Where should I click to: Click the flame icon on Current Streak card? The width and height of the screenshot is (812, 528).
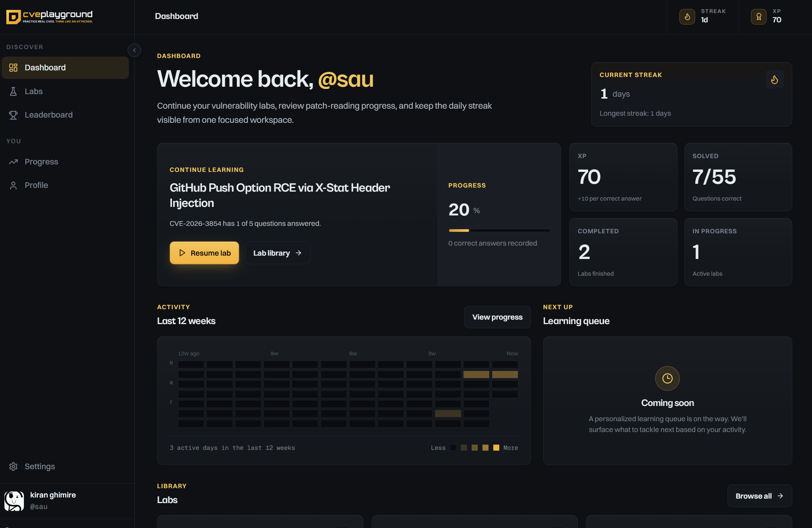click(x=775, y=80)
